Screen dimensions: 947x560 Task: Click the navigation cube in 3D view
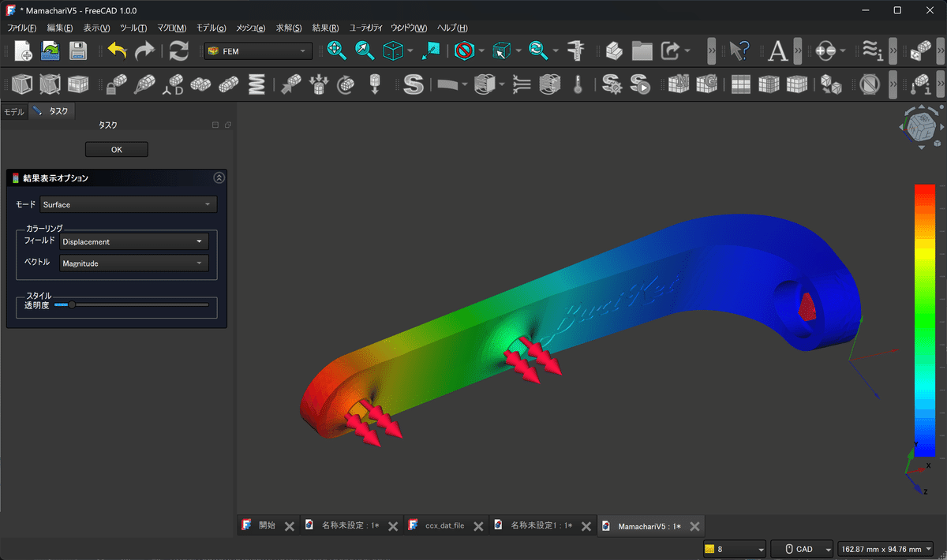click(x=921, y=127)
